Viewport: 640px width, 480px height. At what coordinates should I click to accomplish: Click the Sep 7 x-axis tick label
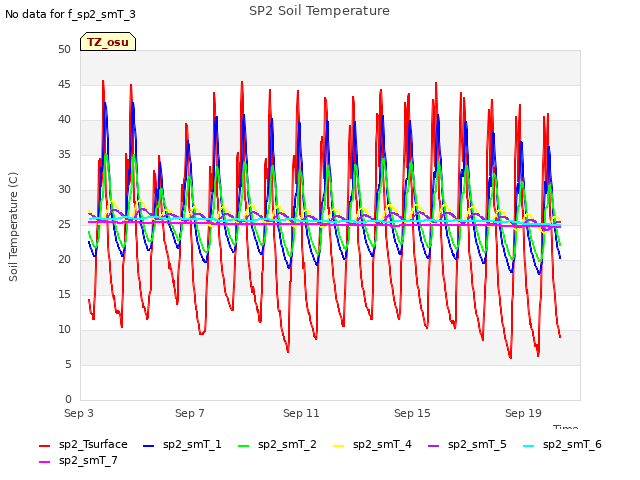[x=190, y=413]
